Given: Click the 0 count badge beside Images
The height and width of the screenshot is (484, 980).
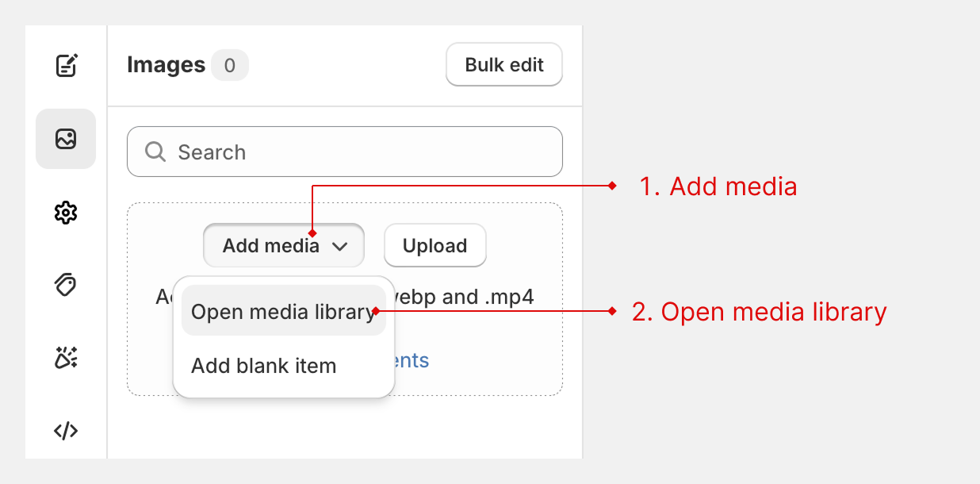Looking at the screenshot, I should coord(231,65).
